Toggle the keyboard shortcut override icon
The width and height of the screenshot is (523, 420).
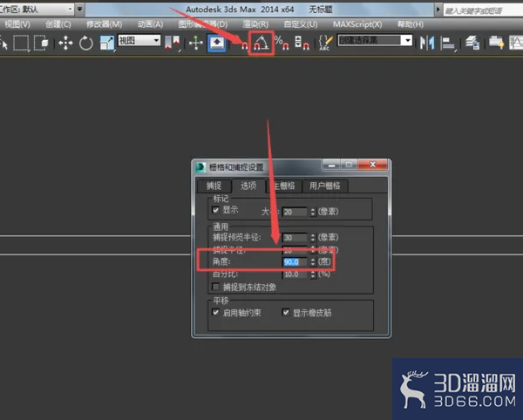coord(217,44)
